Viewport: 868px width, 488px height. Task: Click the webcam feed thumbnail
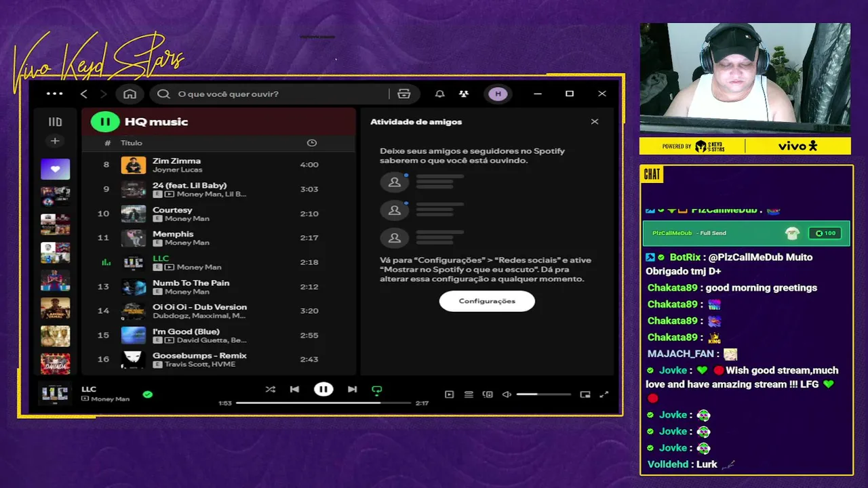[745, 78]
